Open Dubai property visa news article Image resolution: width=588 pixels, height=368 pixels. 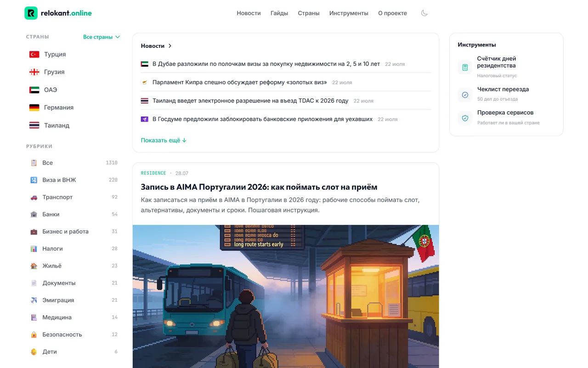point(266,64)
